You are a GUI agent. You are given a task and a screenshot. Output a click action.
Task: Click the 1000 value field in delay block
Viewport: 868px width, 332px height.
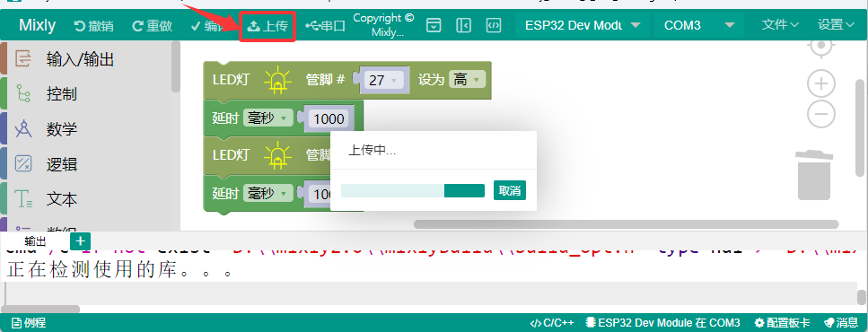point(329,118)
